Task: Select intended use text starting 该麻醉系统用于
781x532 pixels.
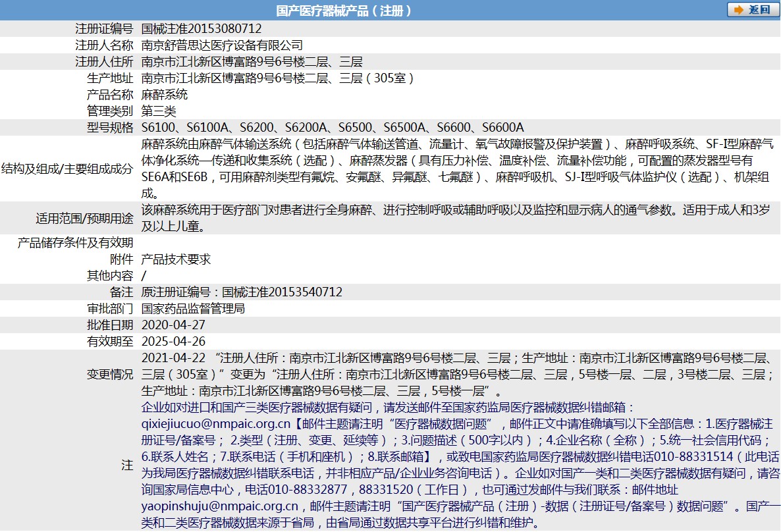Action: (x=456, y=218)
